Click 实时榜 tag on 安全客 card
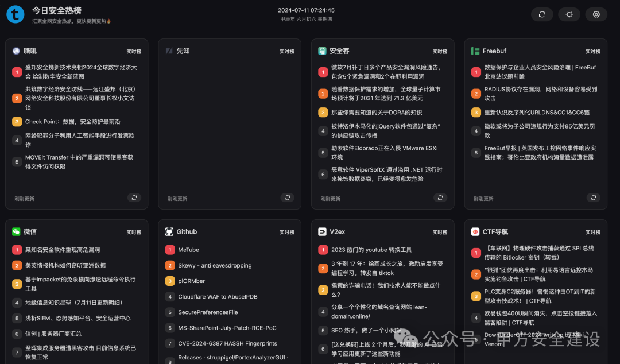The image size is (620, 364). (440, 52)
